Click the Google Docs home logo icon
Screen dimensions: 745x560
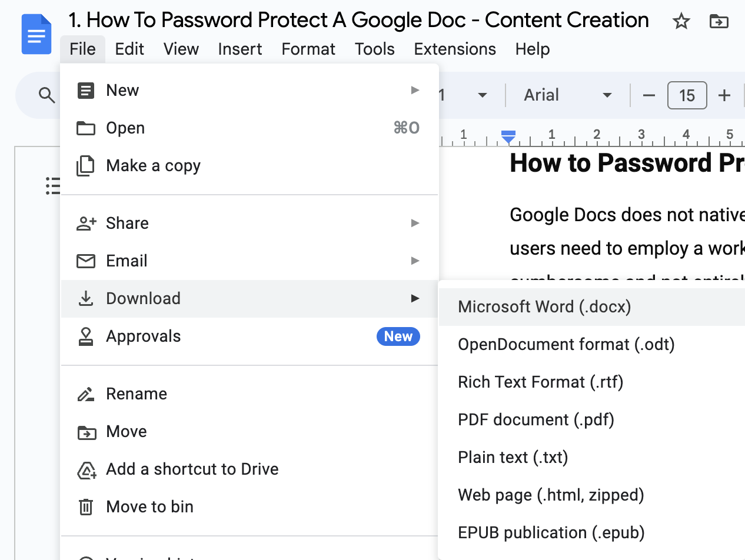pyautogui.click(x=36, y=34)
